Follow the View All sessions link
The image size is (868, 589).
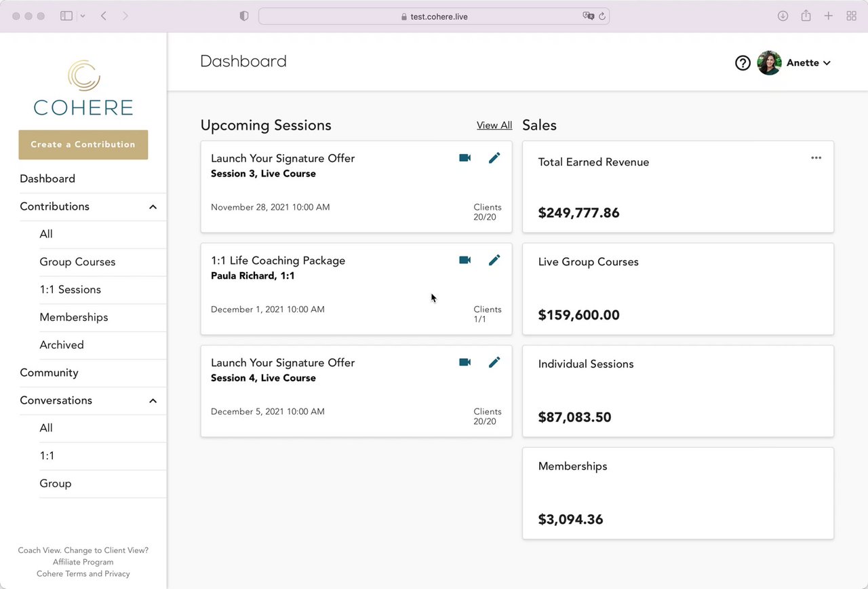click(x=494, y=126)
